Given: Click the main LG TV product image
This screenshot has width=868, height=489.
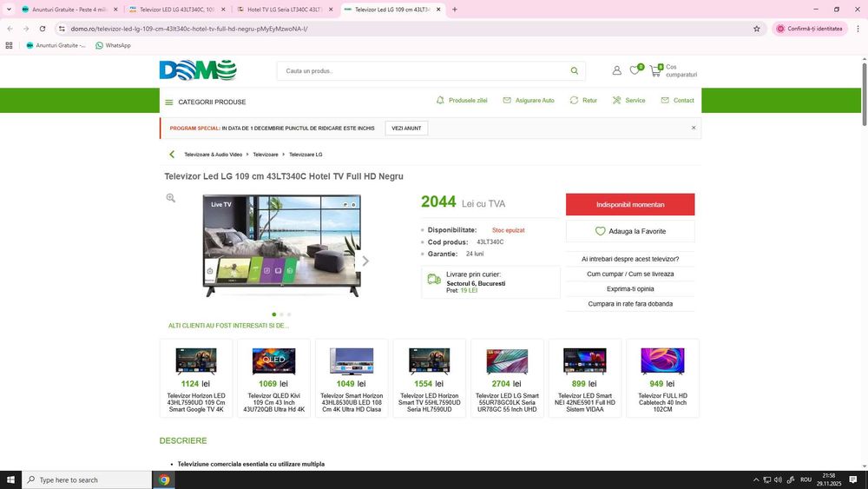Looking at the screenshot, I should pos(282,245).
